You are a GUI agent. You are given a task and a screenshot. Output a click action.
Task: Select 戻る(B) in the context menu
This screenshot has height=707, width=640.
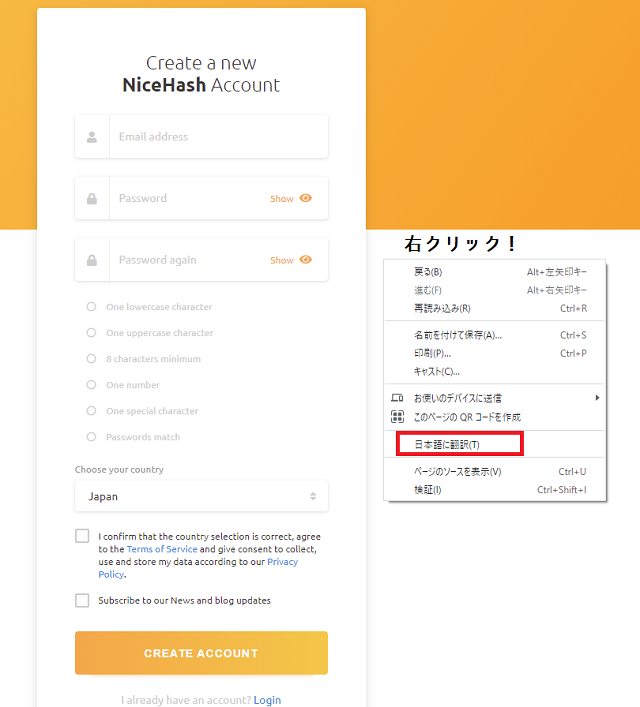(x=494, y=272)
